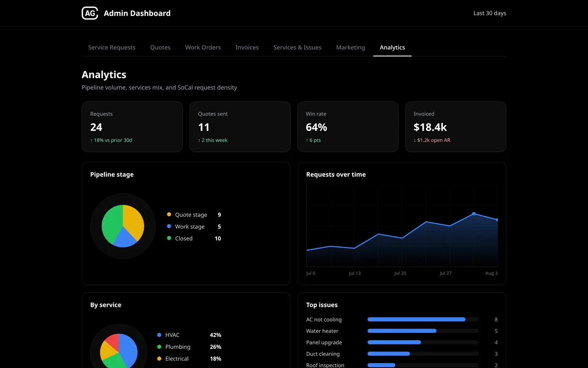Image resolution: width=588 pixels, height=368 pixels.
Task: Select the Analytics tab
Action: (392, 47)
